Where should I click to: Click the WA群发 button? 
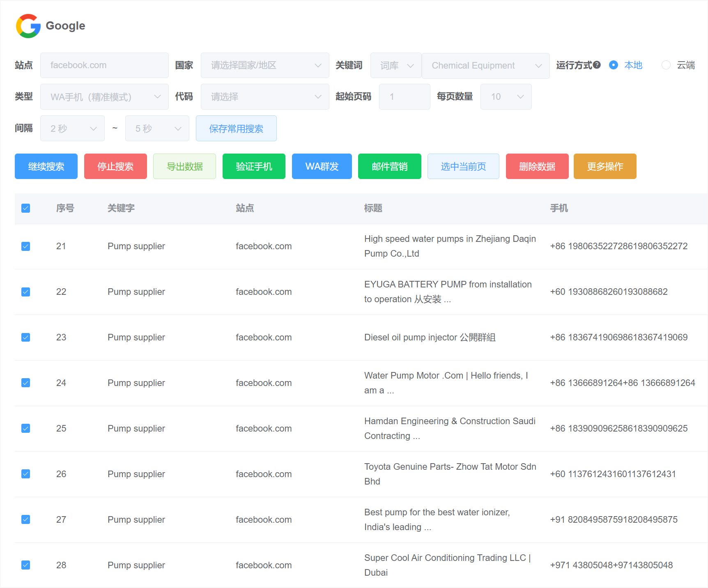click(x=322, y=166)
